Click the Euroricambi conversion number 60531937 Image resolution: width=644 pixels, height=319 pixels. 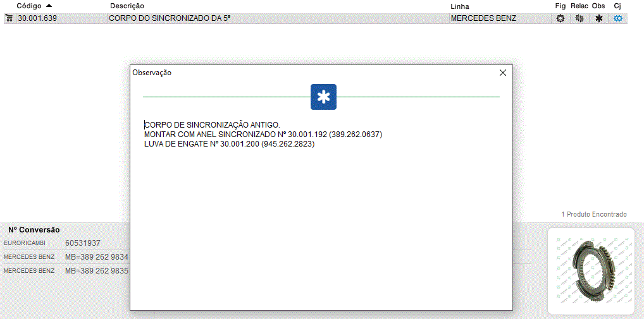(x=83, y=243)
